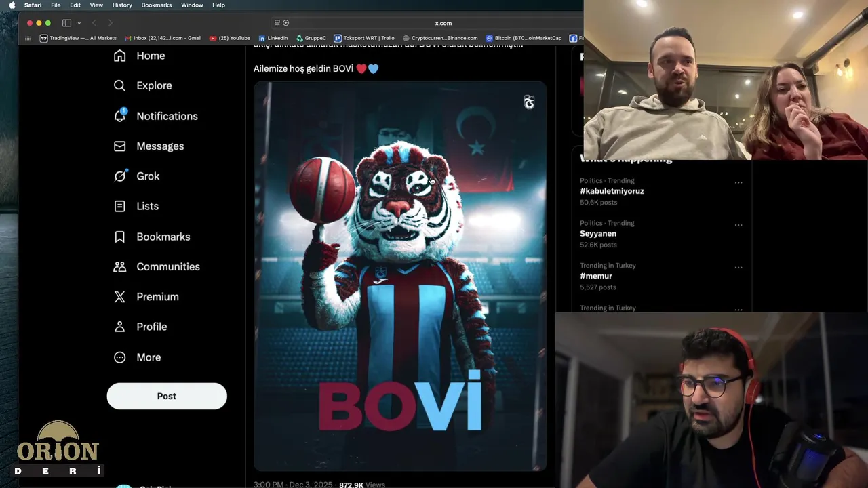Open Messages envelope in the sidebar
This screenshot has height=488, width=868.
click(149, 146)
